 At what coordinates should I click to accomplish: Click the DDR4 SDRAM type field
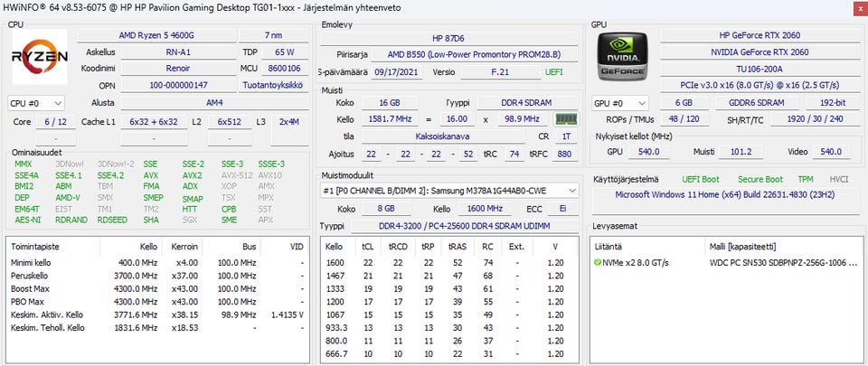click(x=527, y=103)
